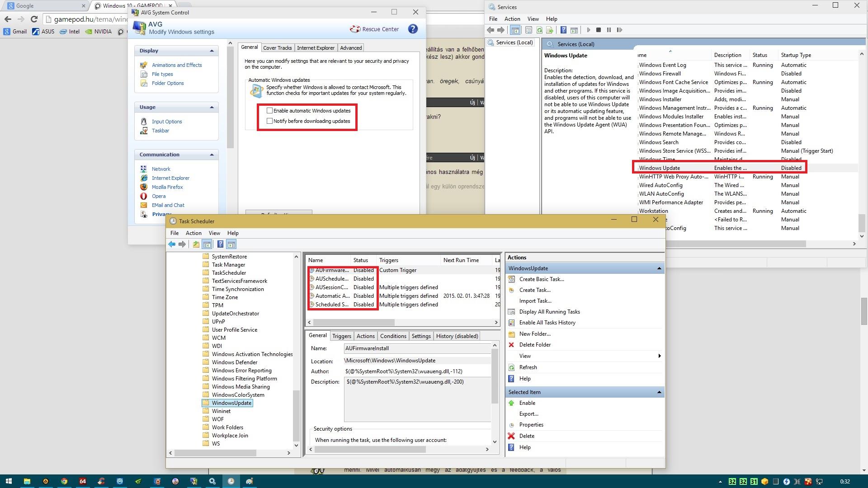Open Chrome from taskbar
868x488 pixels.
point(64,481)
